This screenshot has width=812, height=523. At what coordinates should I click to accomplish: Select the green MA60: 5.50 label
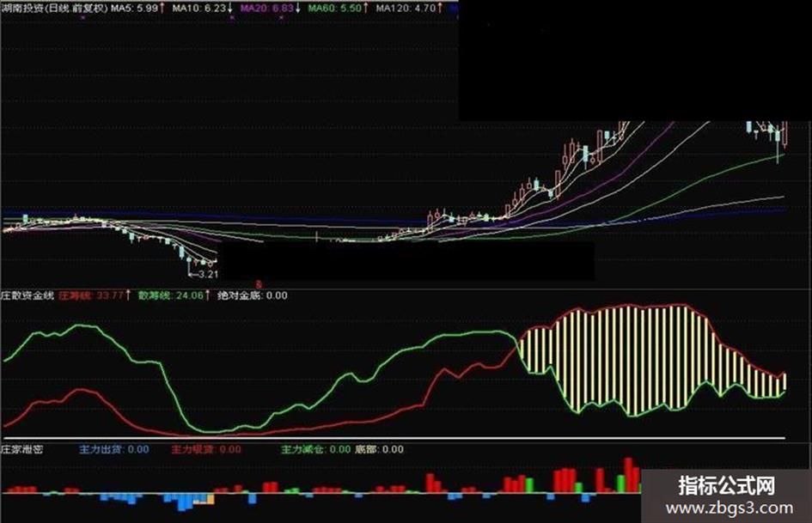tap(339, 8)
